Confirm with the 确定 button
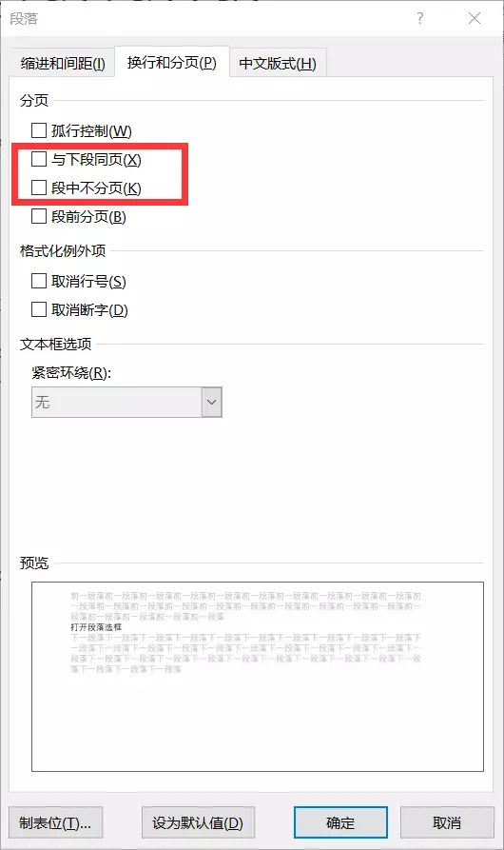 click(340, 823)
